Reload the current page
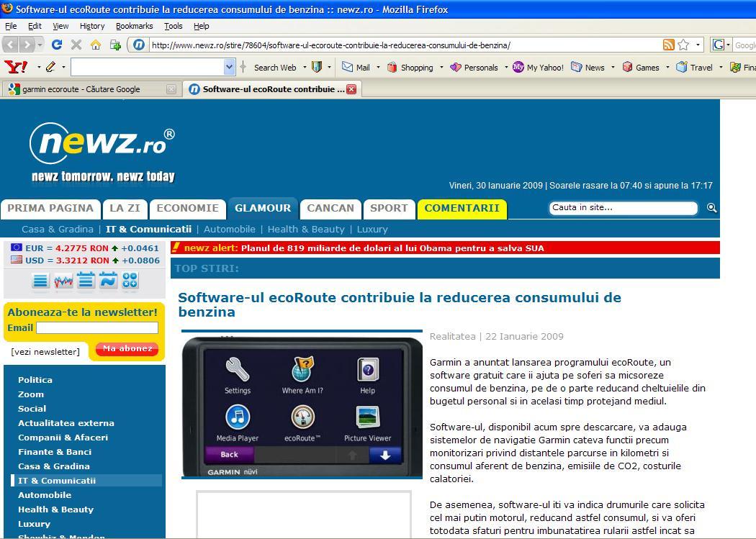Screen dimensions: 756x539 tap(57, 45)
